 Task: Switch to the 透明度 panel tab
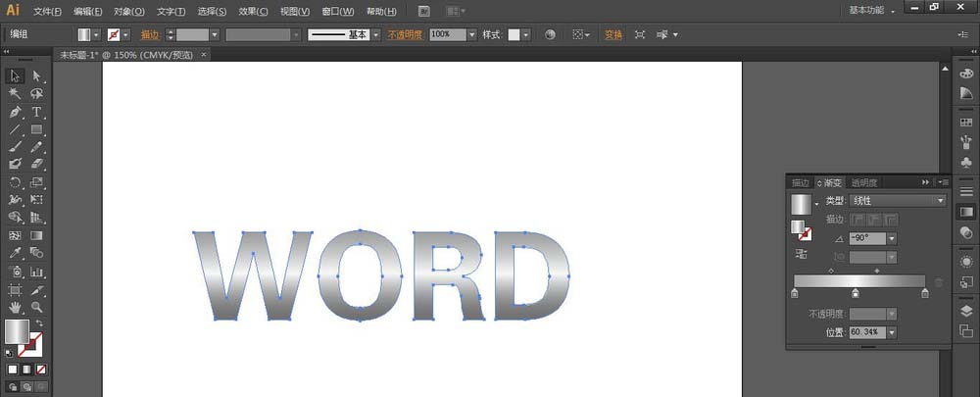pyautogui.click(x=864, y=182)
